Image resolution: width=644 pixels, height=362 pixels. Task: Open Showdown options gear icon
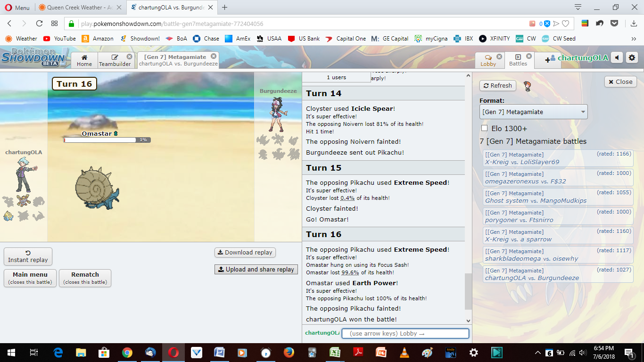pyautogui.click(x=632, y=58)
